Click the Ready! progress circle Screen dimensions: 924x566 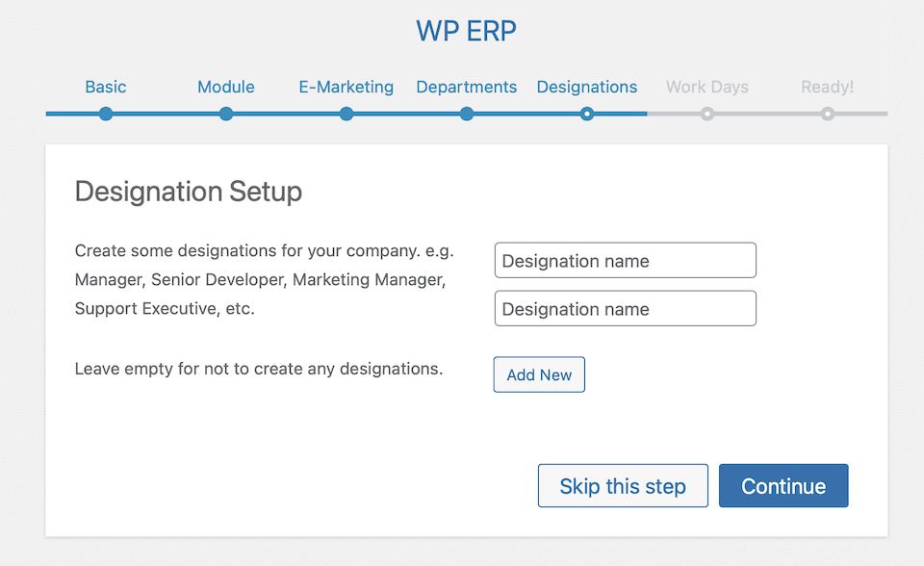[x=827, y=114]
